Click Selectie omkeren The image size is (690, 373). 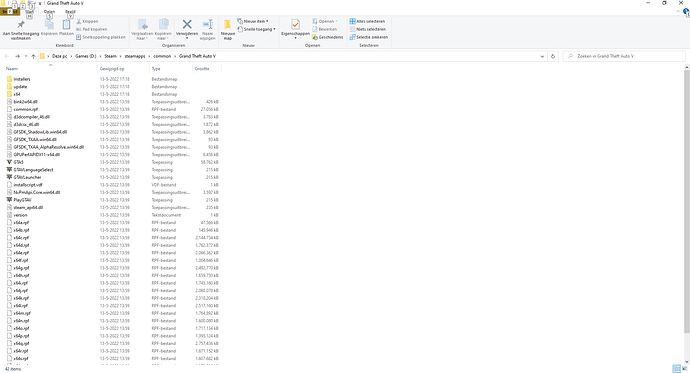pos(369,37)
